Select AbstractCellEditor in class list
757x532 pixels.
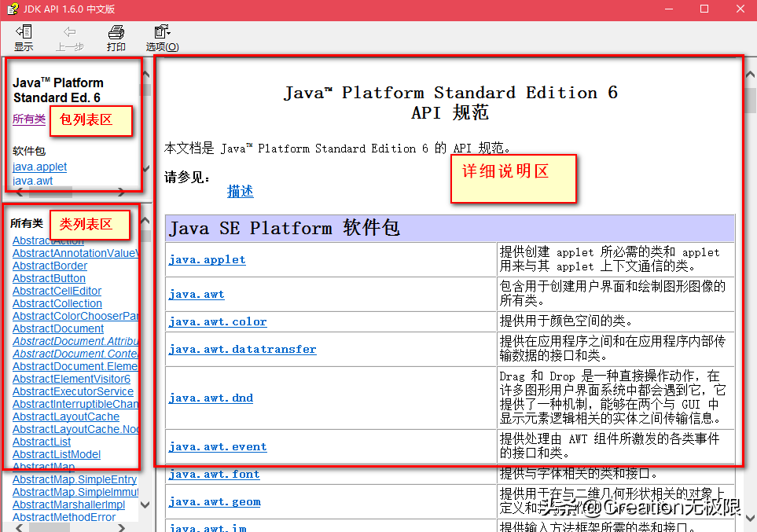pos(57,291)
